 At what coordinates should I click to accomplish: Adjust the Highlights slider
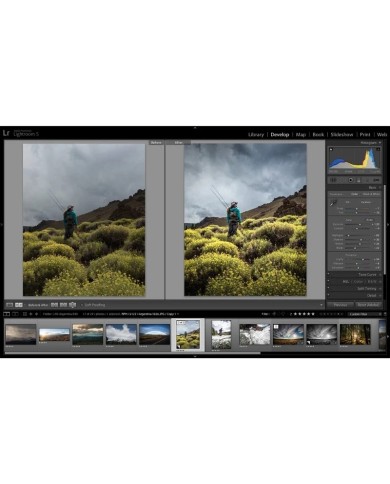click(x=348, y=236)
